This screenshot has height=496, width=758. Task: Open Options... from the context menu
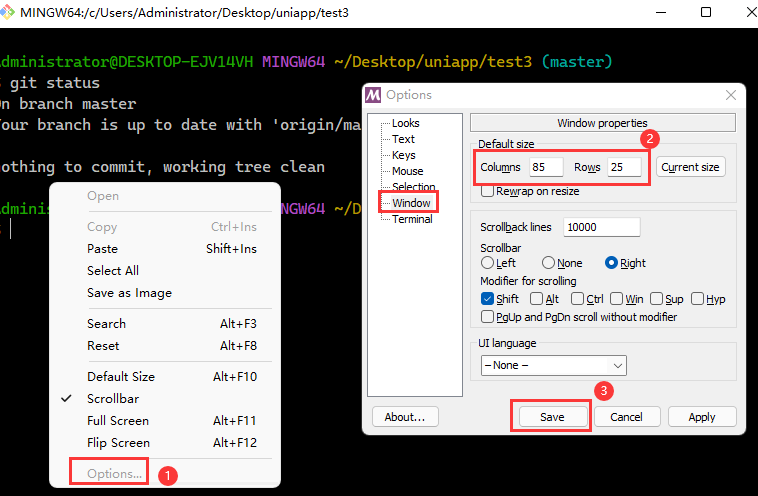click(x=165, y=474)
